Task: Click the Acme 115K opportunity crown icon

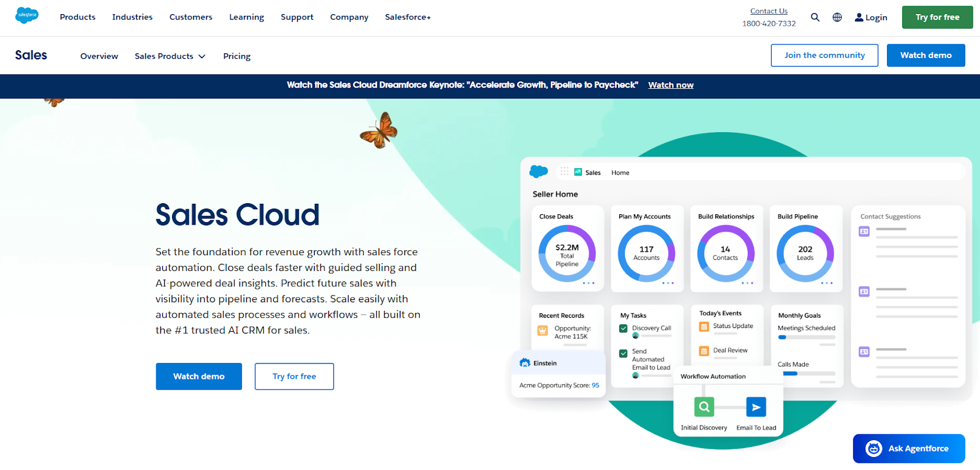Action: click(x=543, y=330)
